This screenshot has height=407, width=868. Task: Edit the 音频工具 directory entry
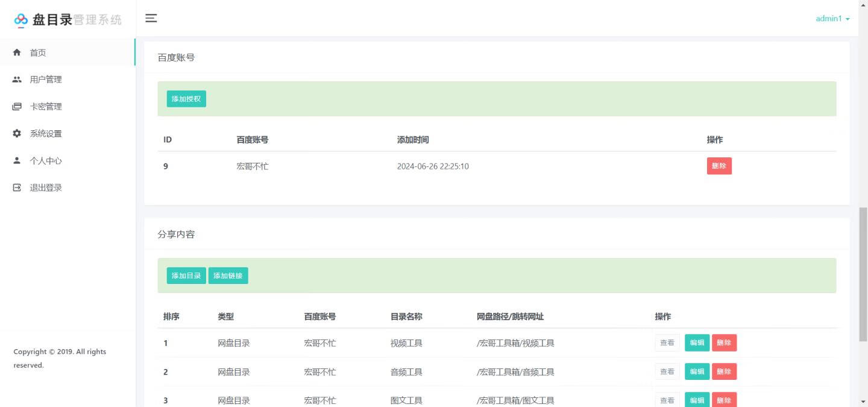pos(697,371)
